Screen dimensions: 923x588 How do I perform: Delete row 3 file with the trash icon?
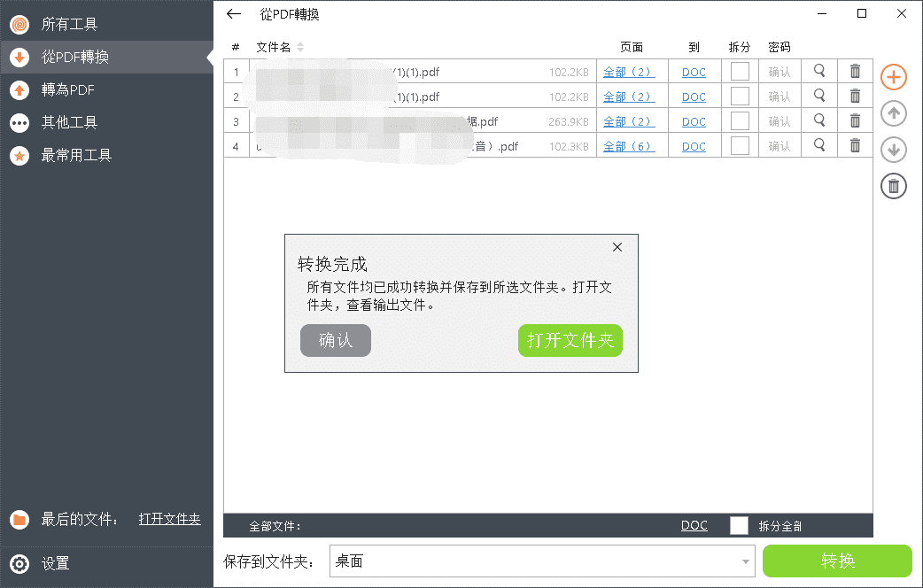click(856, 120)
